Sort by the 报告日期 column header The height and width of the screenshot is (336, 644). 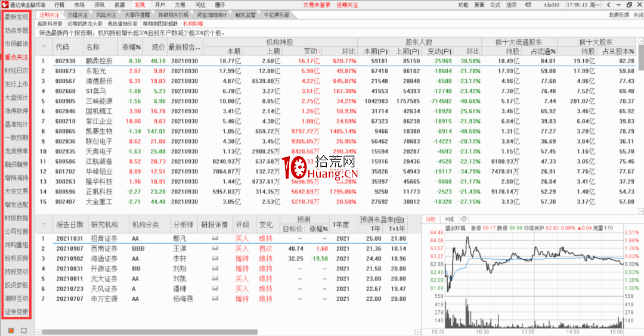pos(70,225)
